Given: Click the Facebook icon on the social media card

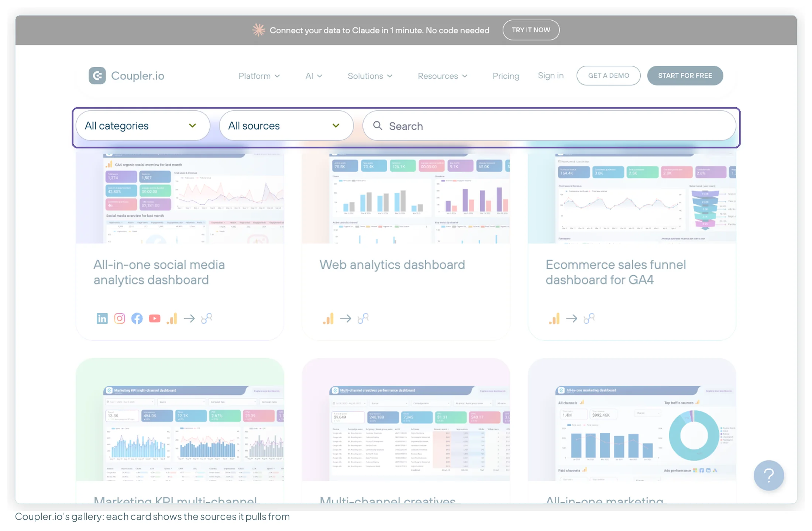Looking at the screenshot, I should 137,318.
